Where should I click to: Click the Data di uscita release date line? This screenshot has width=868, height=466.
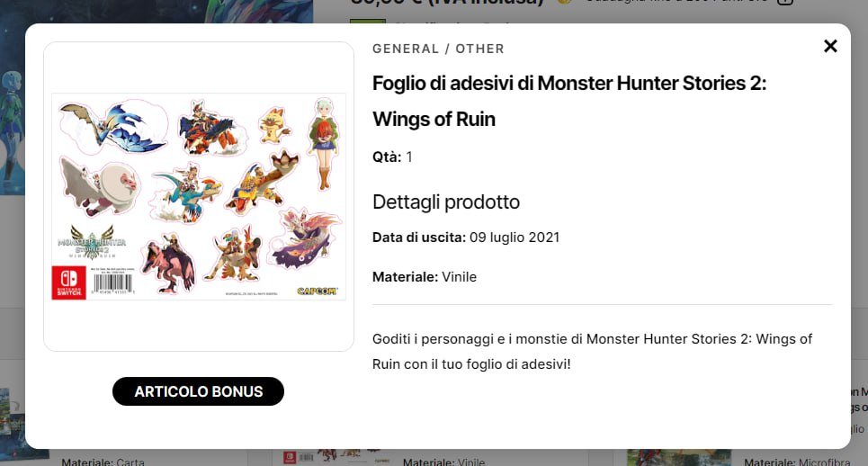(x=466, y=237)
